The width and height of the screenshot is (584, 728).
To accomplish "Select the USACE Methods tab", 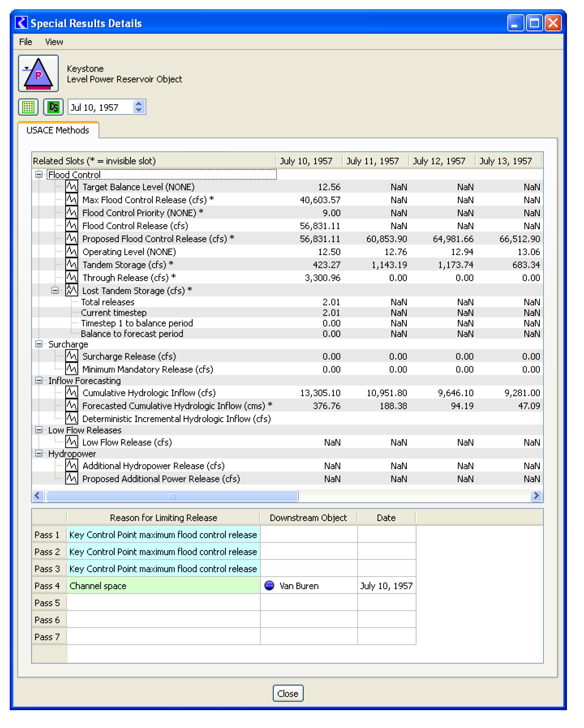I will tap(58, 130).
